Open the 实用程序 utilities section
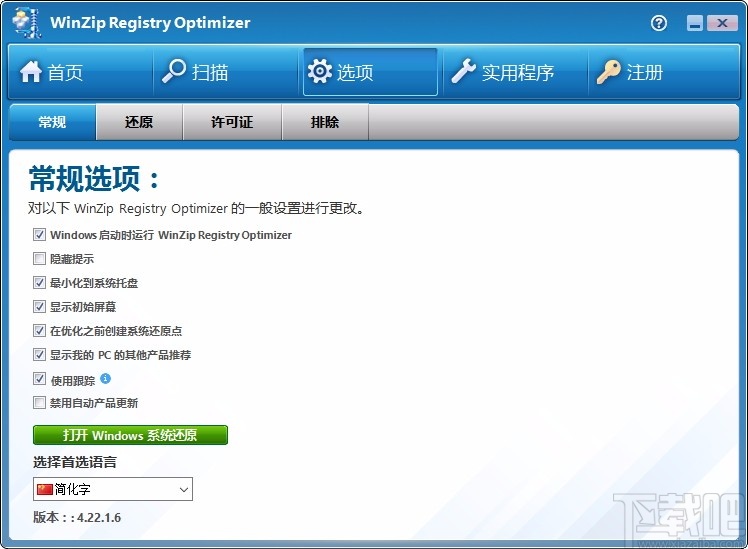This screenshot has width=748, height=549. tap(515, 73)
